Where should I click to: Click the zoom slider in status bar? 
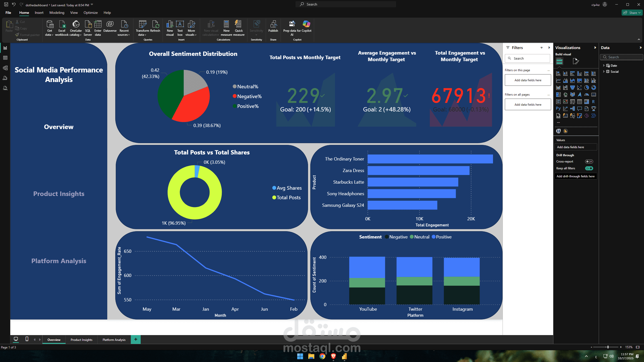[608, 347]
